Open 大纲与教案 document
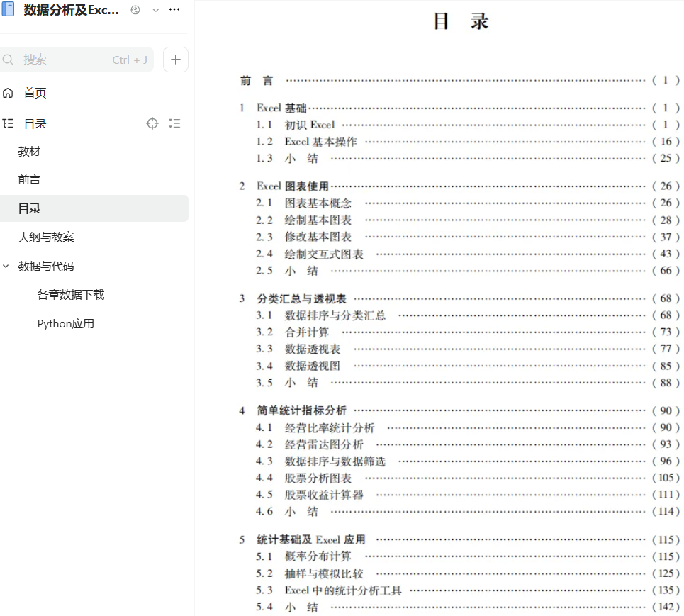 (x=46, y=237)
